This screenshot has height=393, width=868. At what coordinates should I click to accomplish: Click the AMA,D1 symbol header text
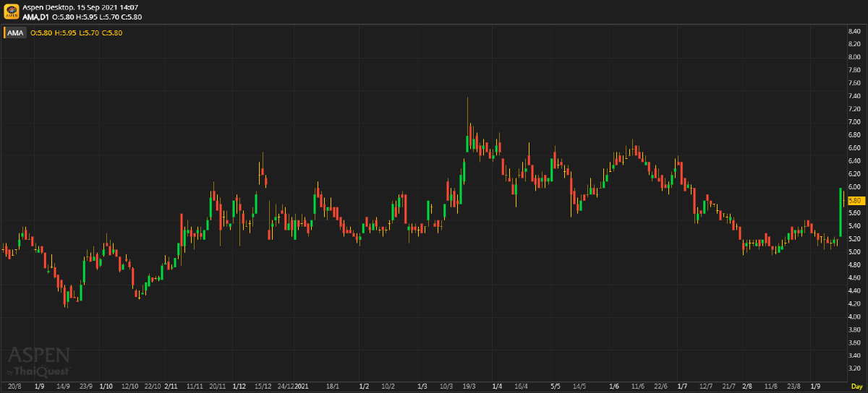click(x=36, y=16)
